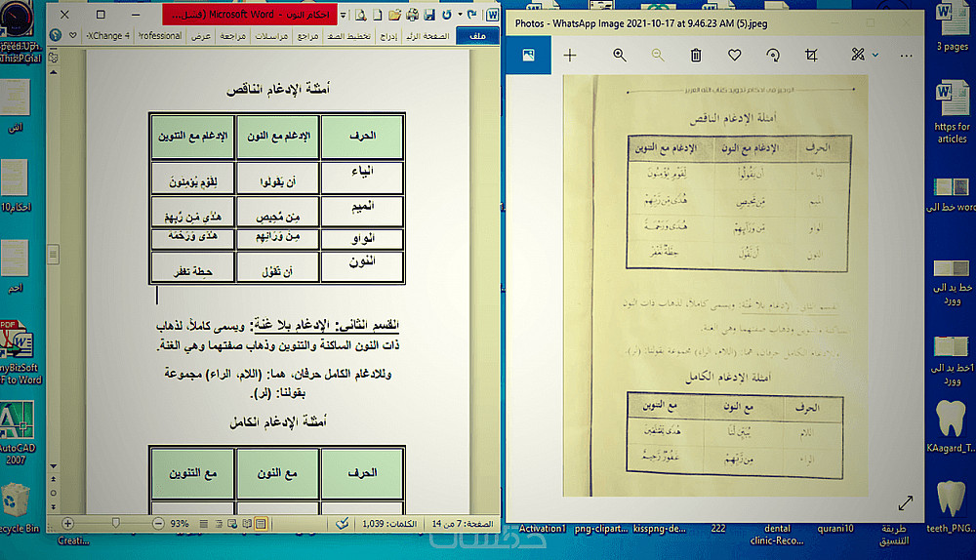This screenshot has width=976, height=560.
Task: Delete the image with the trash icon in Photos
Action: [x=696, y=55]
